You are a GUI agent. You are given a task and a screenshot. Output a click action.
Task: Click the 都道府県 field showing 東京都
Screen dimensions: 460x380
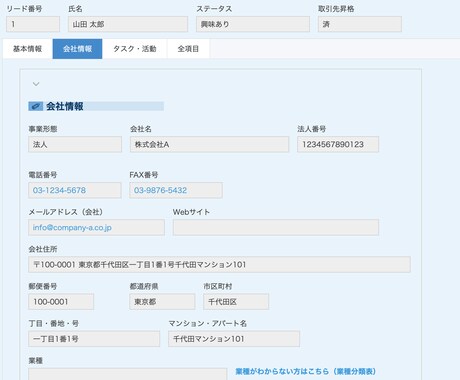pyautogui.click(x=162, y=302)
